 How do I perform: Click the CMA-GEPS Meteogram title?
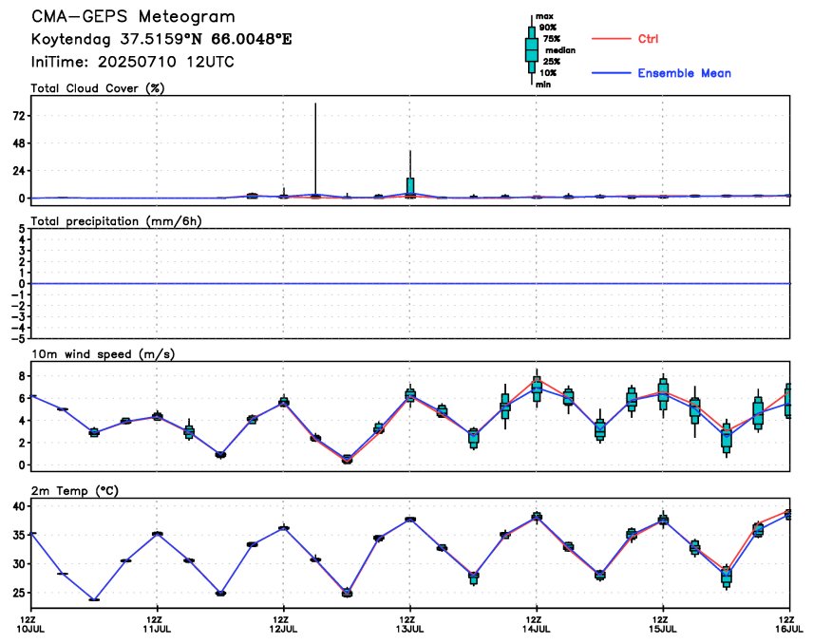point(133,16)
